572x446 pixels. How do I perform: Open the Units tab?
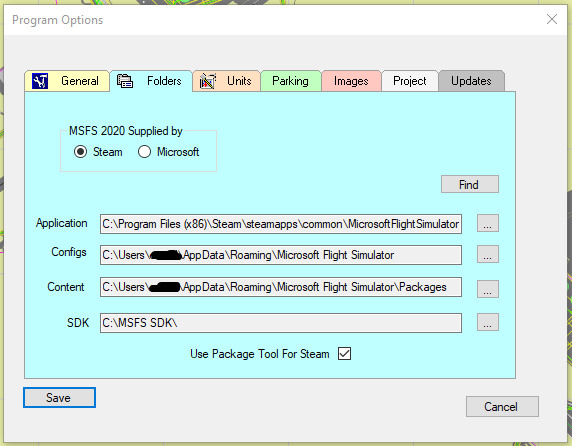(227, 81)
